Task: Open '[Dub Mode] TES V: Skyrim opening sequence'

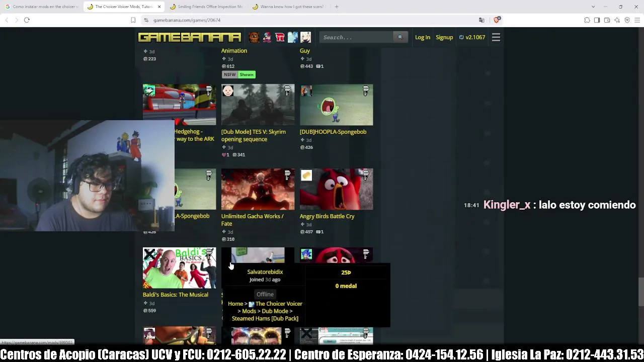Action: (254, 135)
